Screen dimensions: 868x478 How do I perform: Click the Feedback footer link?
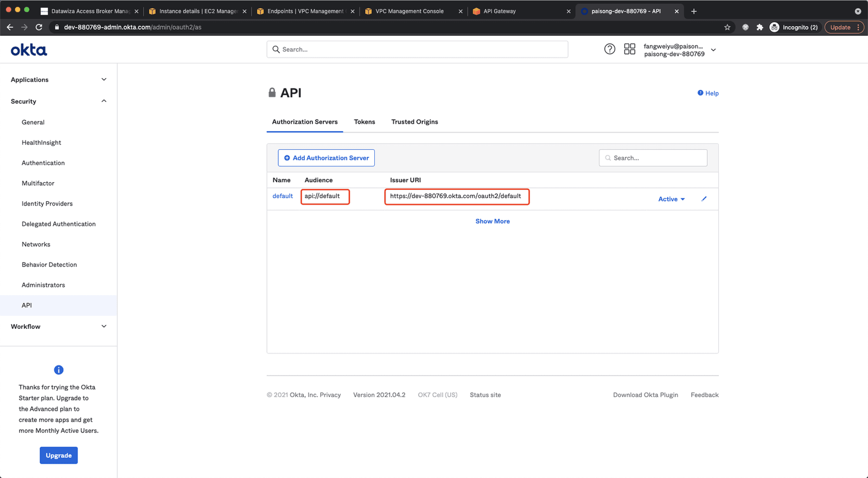[705, 395]
